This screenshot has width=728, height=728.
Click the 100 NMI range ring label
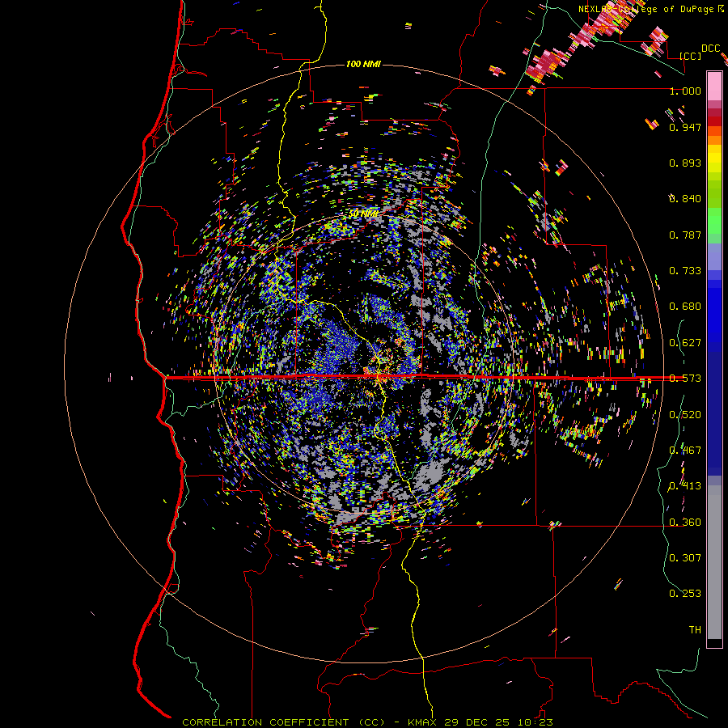point(363,64)
